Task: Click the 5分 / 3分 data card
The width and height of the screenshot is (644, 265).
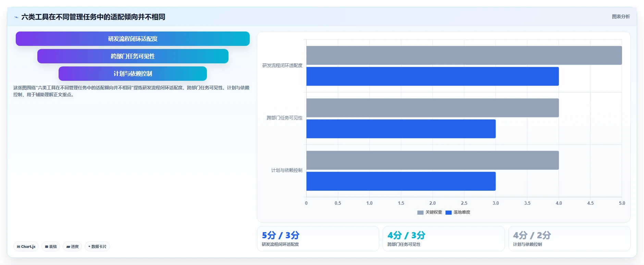Action: pyautogui.click(x=318, y=239)
